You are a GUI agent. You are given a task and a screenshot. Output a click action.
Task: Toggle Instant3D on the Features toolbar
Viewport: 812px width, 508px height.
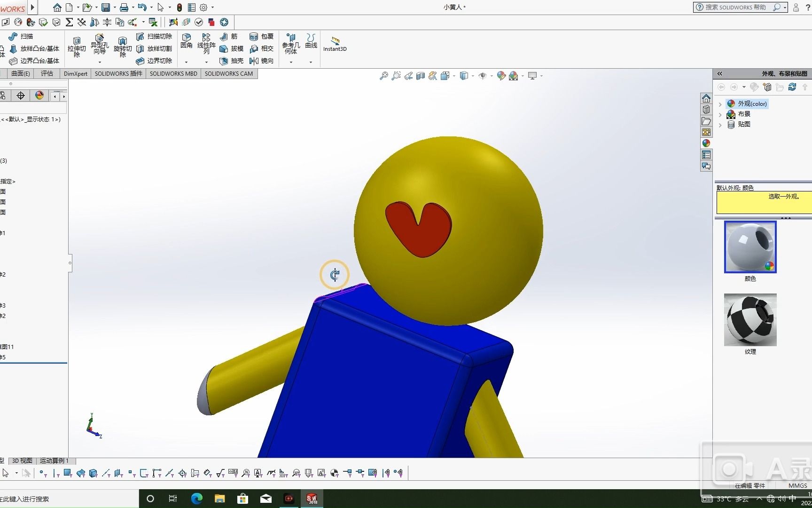click(x=335, y=45)
